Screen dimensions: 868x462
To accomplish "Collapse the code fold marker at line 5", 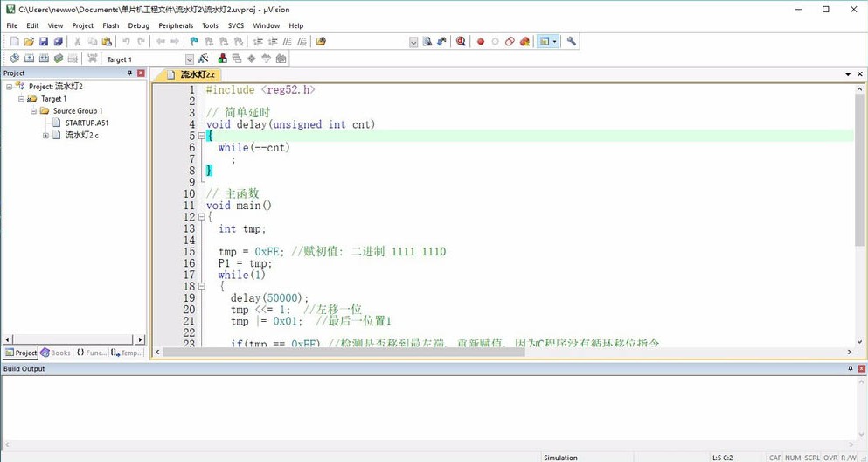I will pos(202,136).
